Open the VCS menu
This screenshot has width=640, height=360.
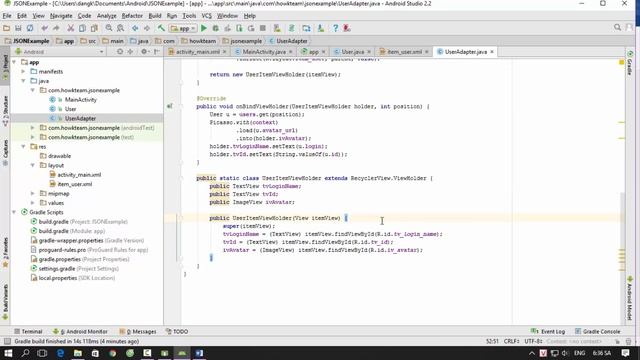207,16
